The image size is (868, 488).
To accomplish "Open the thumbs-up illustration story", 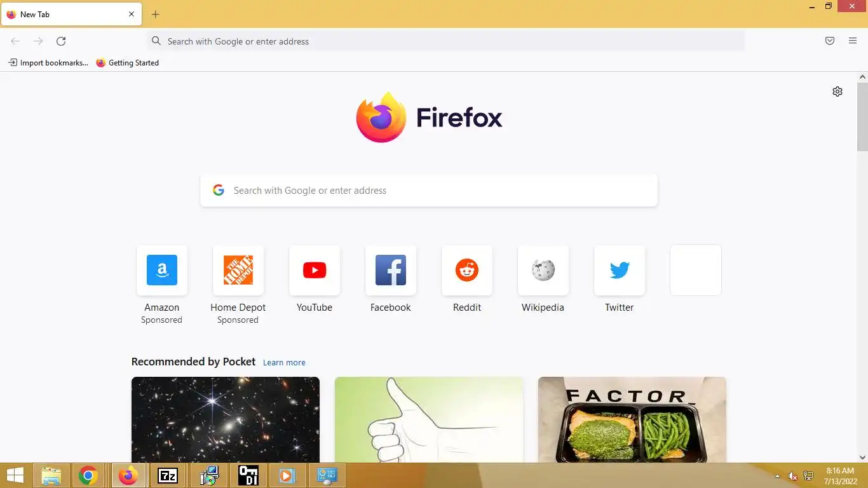I will [x=429, y=419].
